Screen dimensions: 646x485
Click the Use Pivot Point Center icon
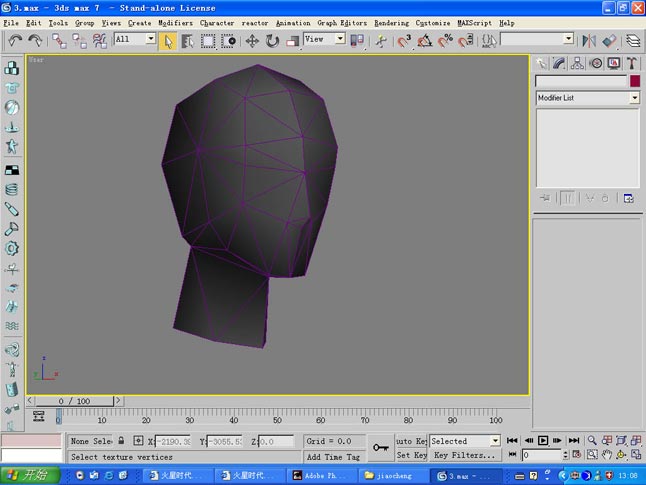pos(357,41)
